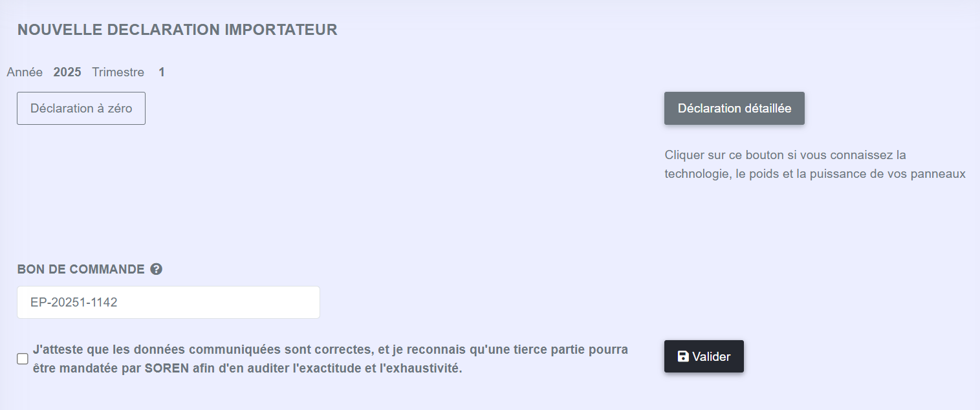Tick the J'atteste data accuracy checkbox
The height and width of the screenshot is (410, 980).
(x=23, y=359)
